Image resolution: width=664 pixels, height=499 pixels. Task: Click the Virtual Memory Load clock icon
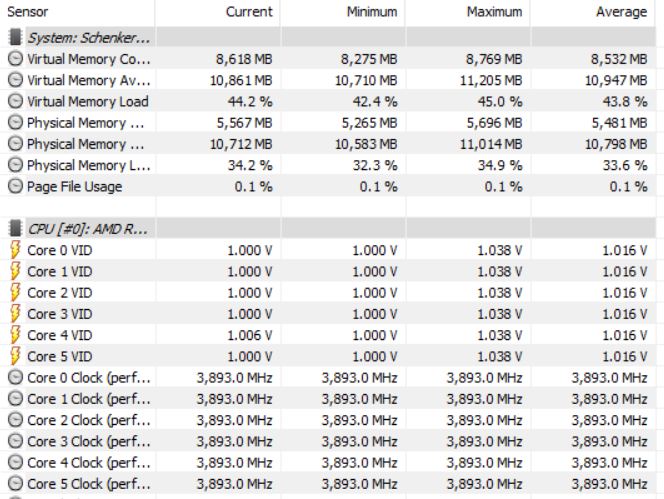15,101
